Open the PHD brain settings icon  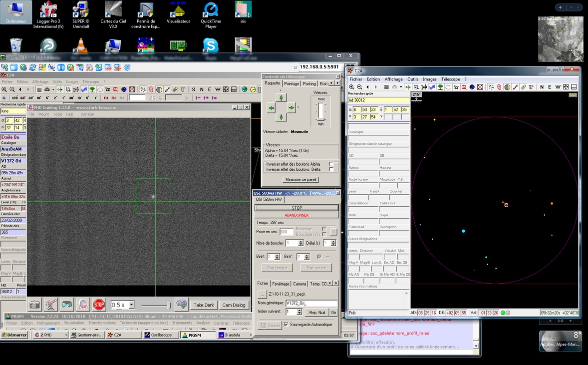tap(181, 305)
